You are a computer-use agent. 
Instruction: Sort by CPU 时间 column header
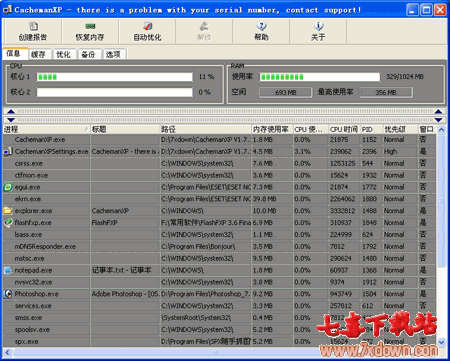[344, 129]
